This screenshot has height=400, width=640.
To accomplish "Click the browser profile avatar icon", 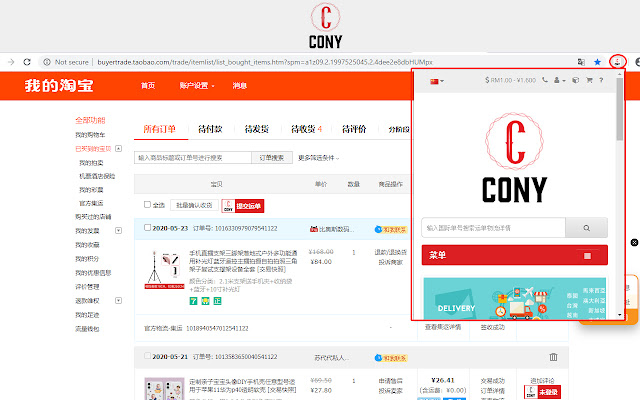I will [x=638, y=62].
